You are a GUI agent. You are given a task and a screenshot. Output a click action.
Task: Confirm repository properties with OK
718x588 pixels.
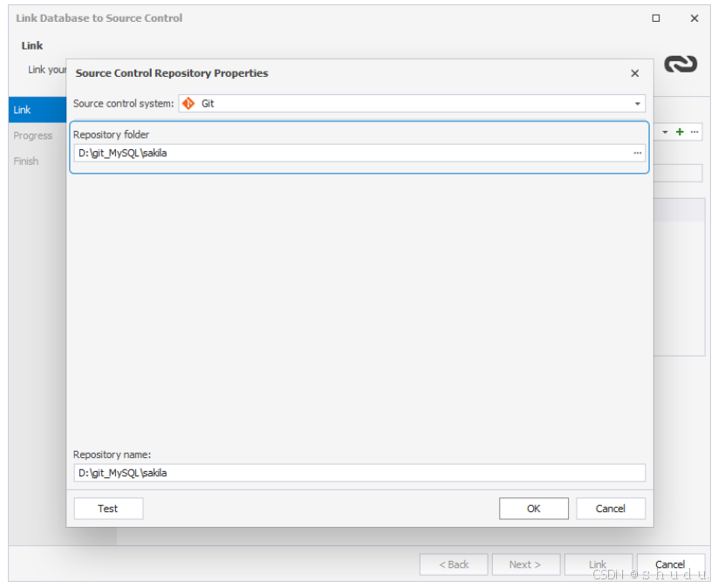(533, 509)
